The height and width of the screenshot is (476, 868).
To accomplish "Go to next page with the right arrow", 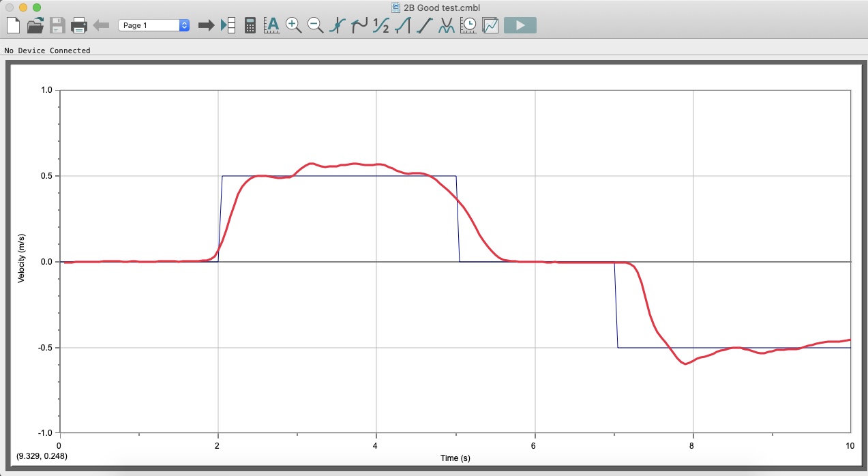I will point(206,25).
